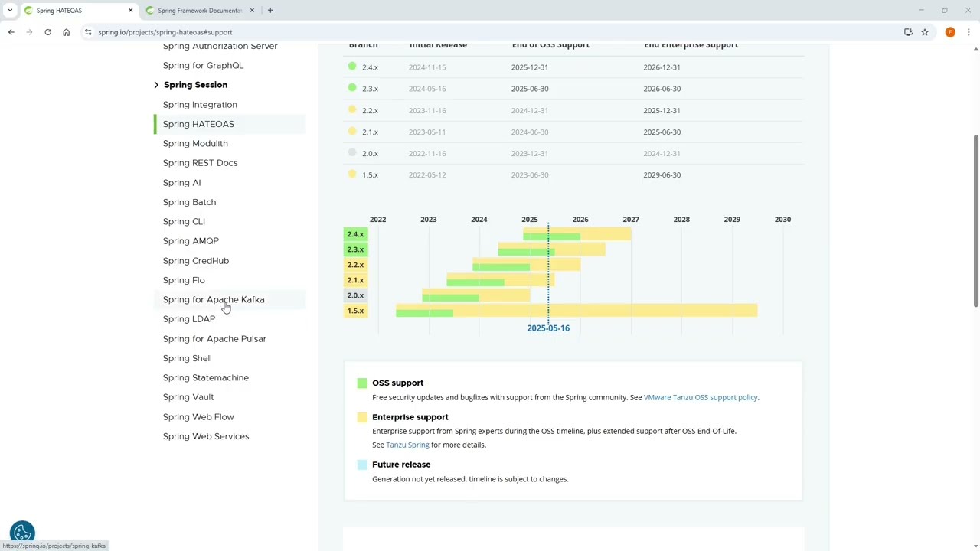This screenshot has width=980, height=551.
Task: Open Spring for Apache Pulsar project
Action: (x=214, y=339)
